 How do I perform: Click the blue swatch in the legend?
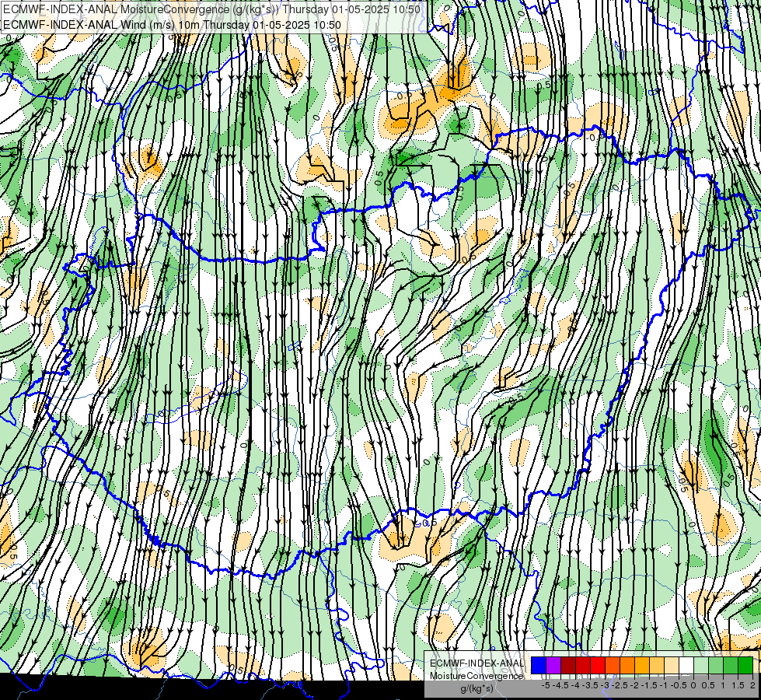(539, 665)
